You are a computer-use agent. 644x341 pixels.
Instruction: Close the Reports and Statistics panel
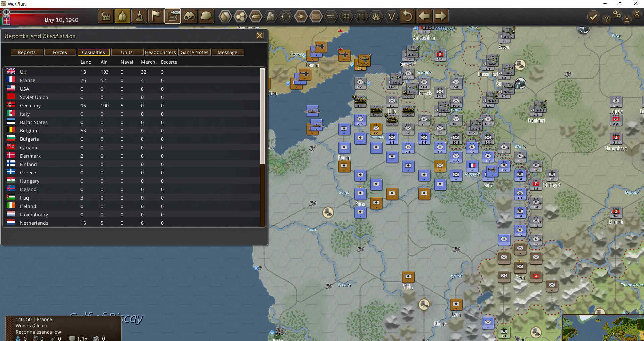coord(260,36)
